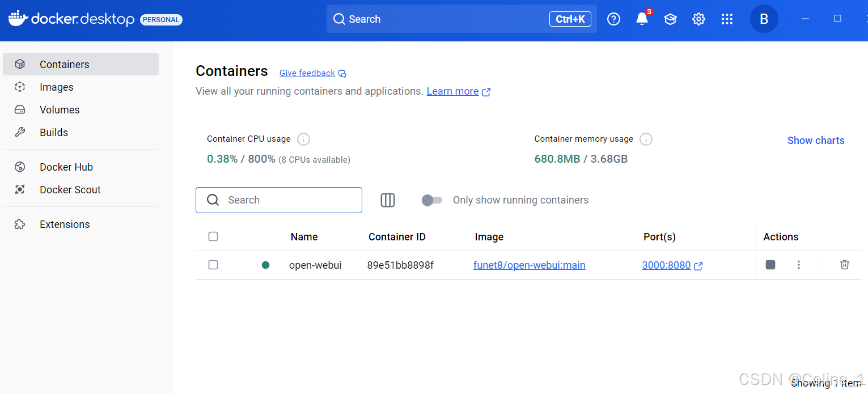The width and height of the screenshot is (868, 394).
Task: Click the 0.38% CPU usage value
Action: [222, 159]
